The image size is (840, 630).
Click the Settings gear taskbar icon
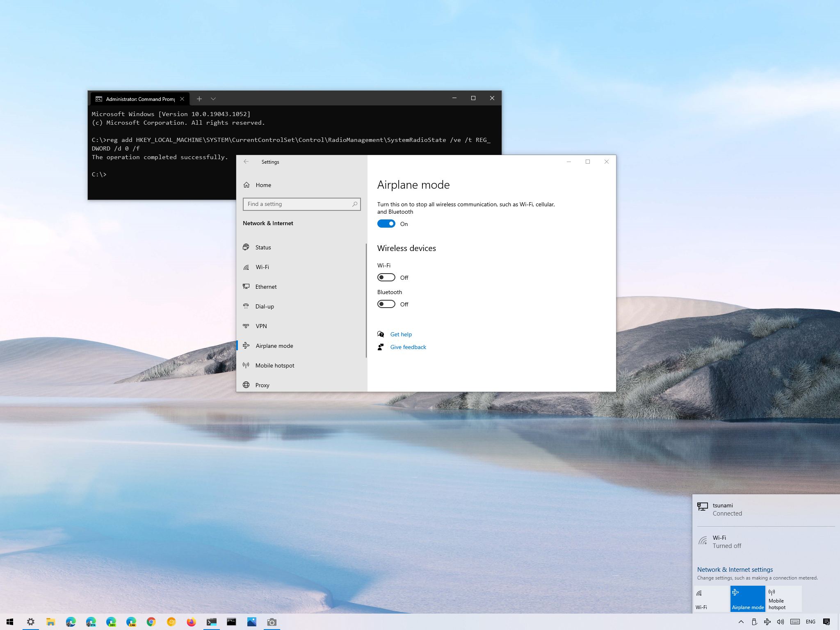pyautogui.click(x=30, y=622)
